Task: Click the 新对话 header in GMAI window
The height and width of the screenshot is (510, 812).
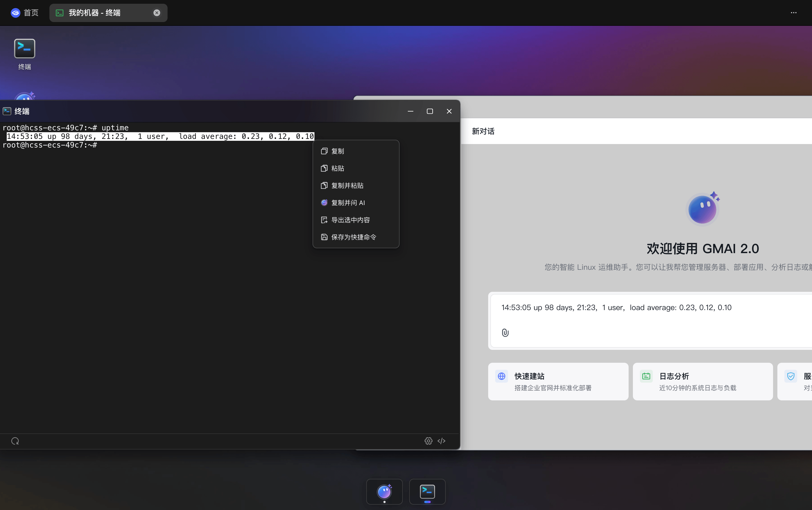Action: [483, 131]
